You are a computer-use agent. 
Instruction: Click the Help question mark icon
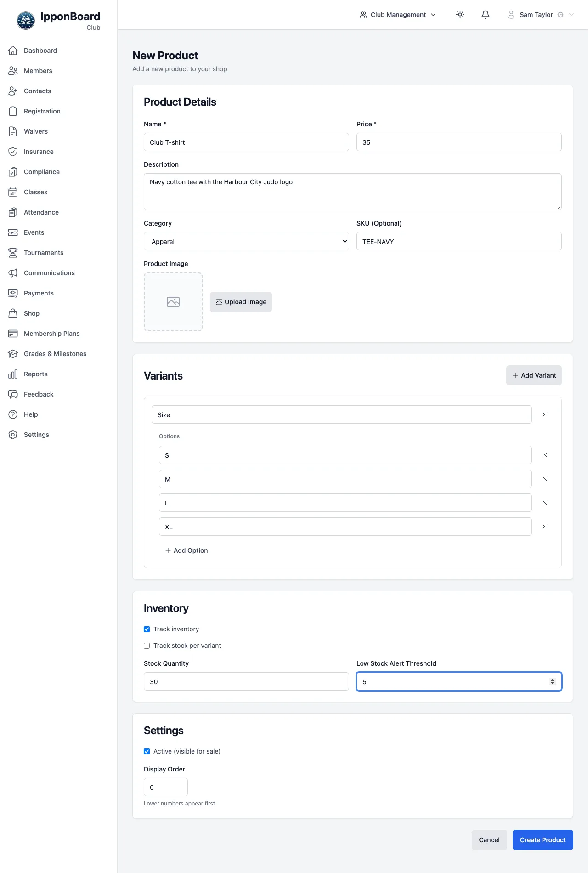[x=13, y=414]
